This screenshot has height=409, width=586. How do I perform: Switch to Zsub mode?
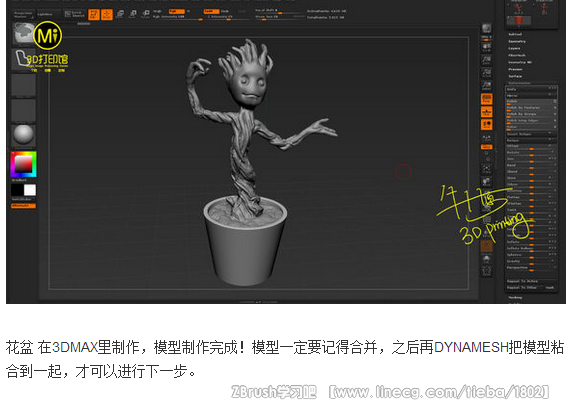point(225,11)
